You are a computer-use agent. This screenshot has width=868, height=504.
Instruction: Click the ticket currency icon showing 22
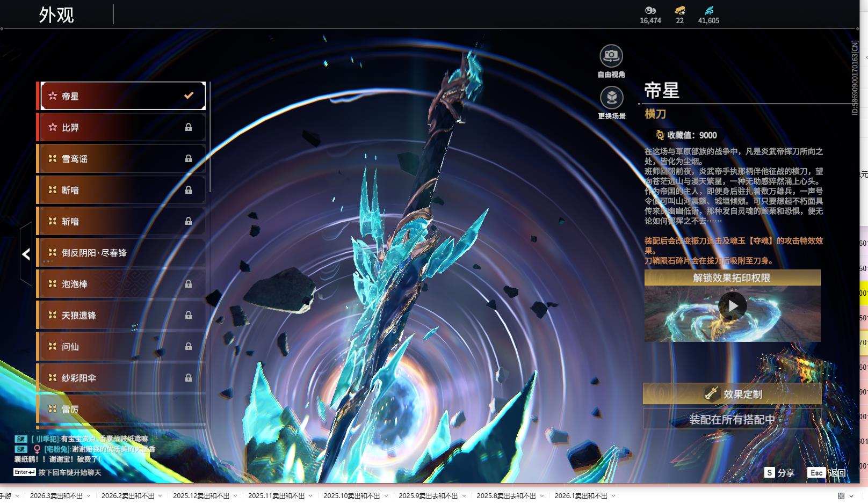[679, 10]
